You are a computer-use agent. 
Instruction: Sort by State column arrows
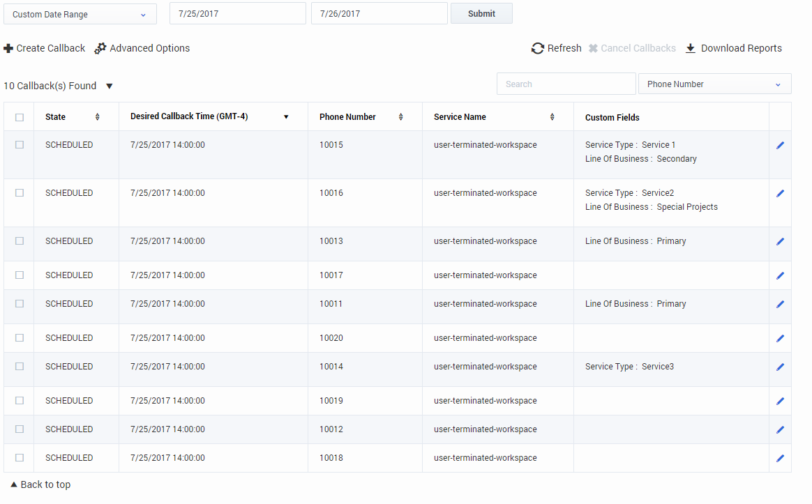[x=98, y=117]
